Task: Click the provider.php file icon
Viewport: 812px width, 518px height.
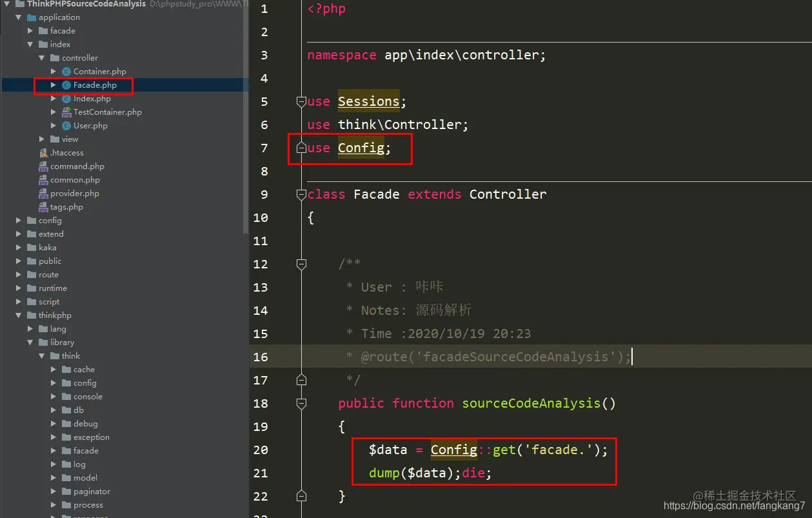Action: 43,194
